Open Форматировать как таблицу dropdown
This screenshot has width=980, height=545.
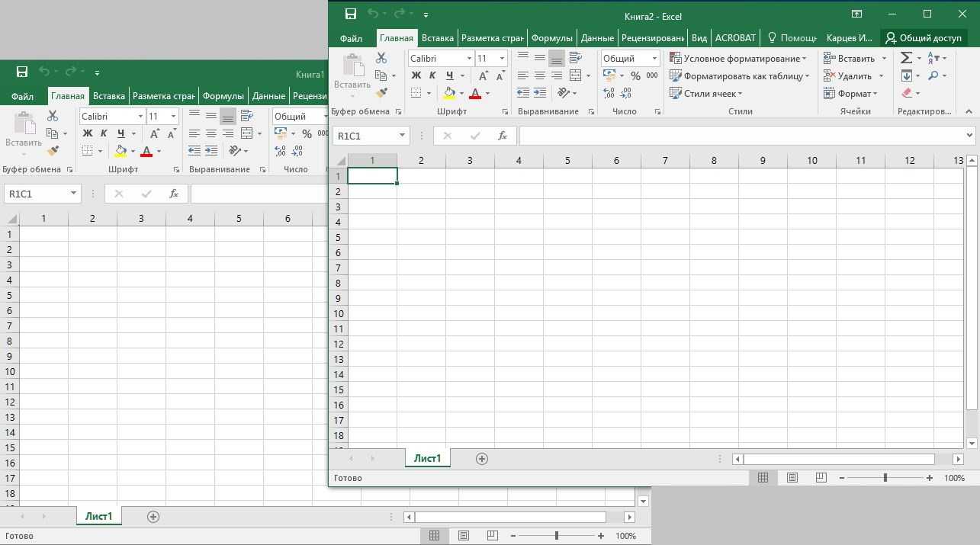[739, 75]
